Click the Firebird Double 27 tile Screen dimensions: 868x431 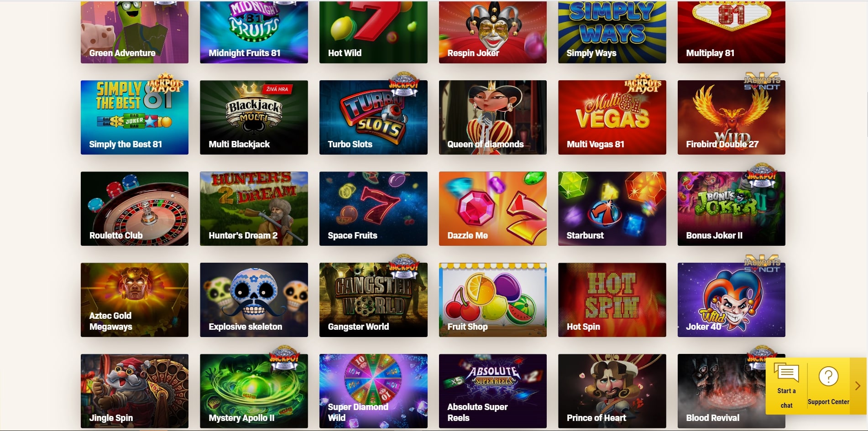[732, 117]
